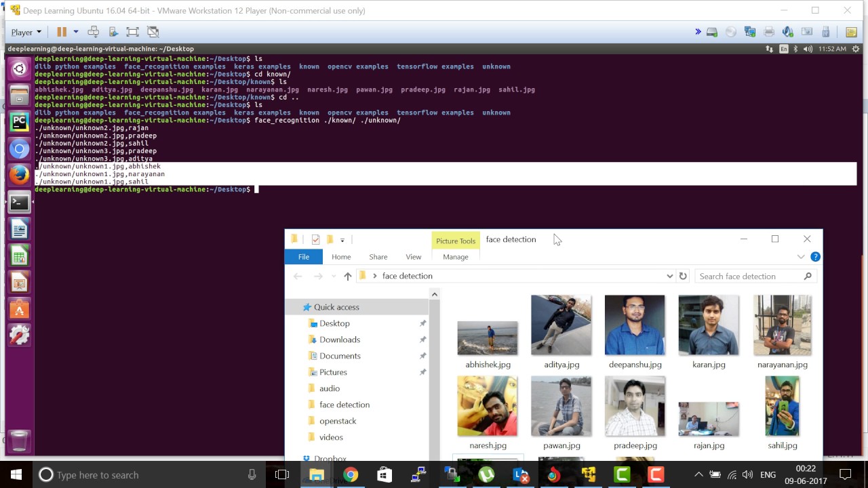
Task: Click Windows Start button
Action: 16,474
